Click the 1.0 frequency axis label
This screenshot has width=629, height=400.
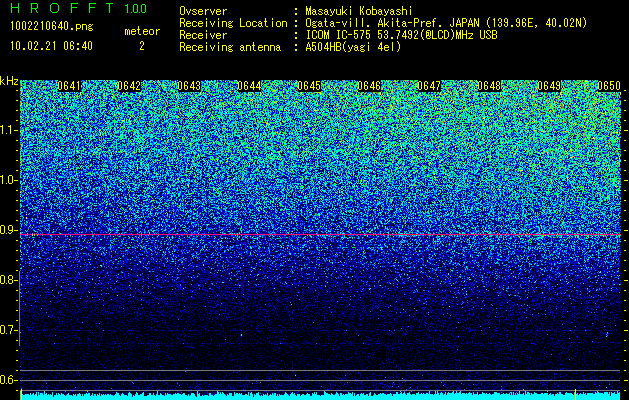pyautogui.click(x=7, y=180)
